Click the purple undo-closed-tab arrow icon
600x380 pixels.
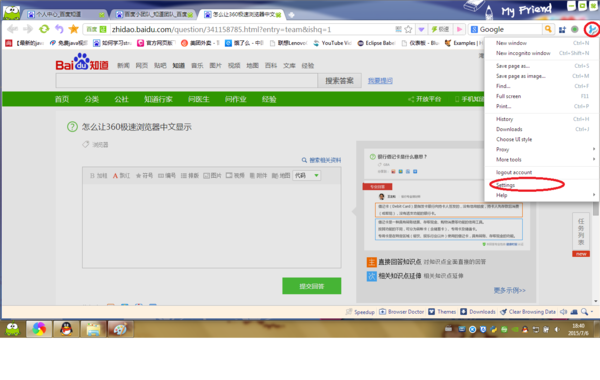tap(59, 29)
